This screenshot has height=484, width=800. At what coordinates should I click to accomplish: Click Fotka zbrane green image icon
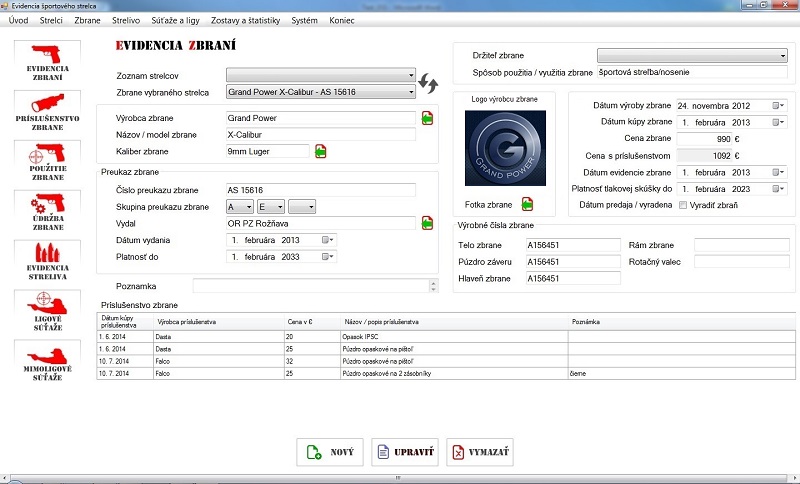tap(527, 204)
